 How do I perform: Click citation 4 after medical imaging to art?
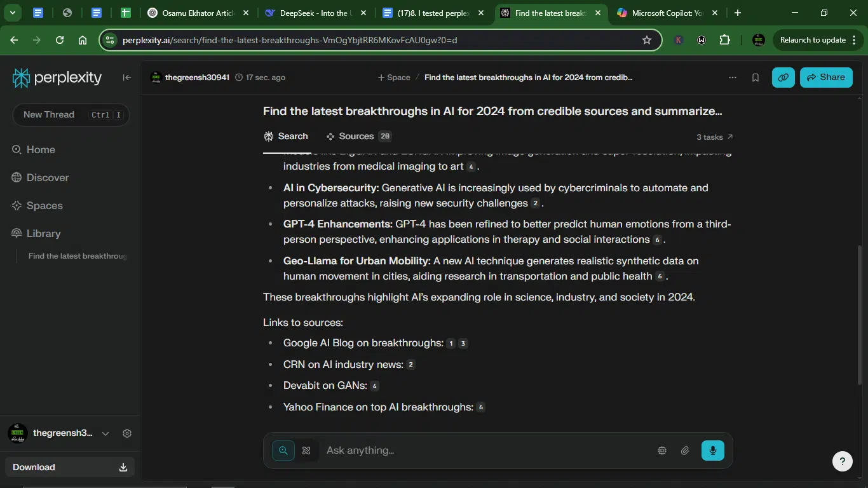[x=471, y=167]
